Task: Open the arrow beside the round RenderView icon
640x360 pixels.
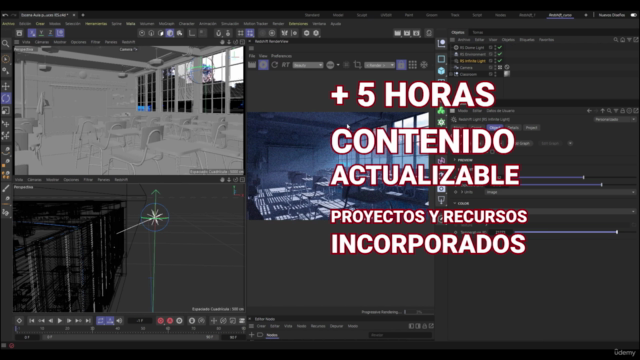Action: click(338, 65)
